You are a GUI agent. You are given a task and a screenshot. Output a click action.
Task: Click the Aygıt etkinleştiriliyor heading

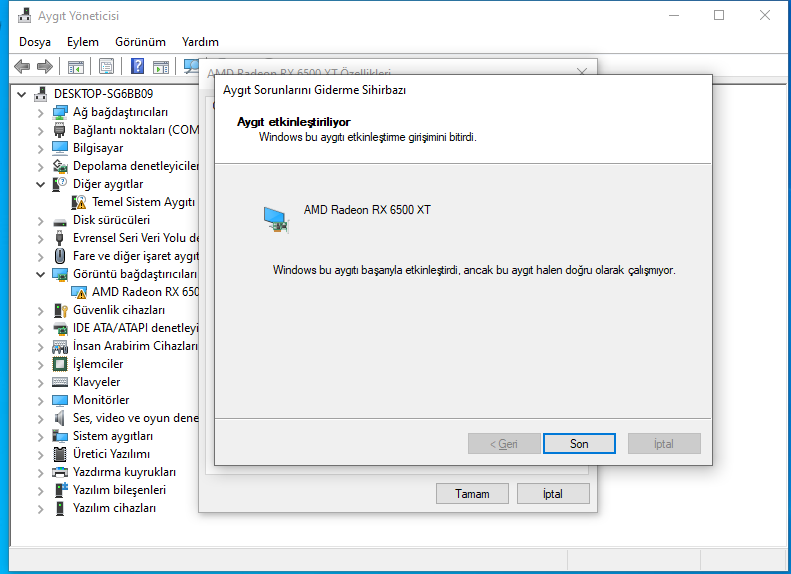click(294, 122)
